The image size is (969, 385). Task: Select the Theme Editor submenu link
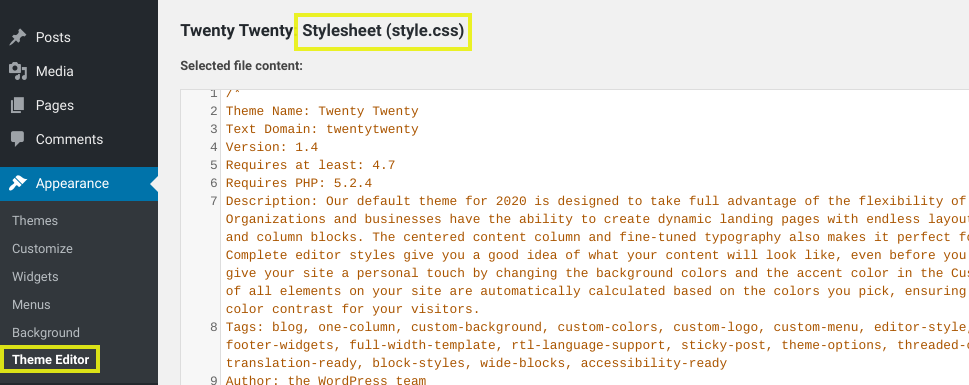pos(51,360)
